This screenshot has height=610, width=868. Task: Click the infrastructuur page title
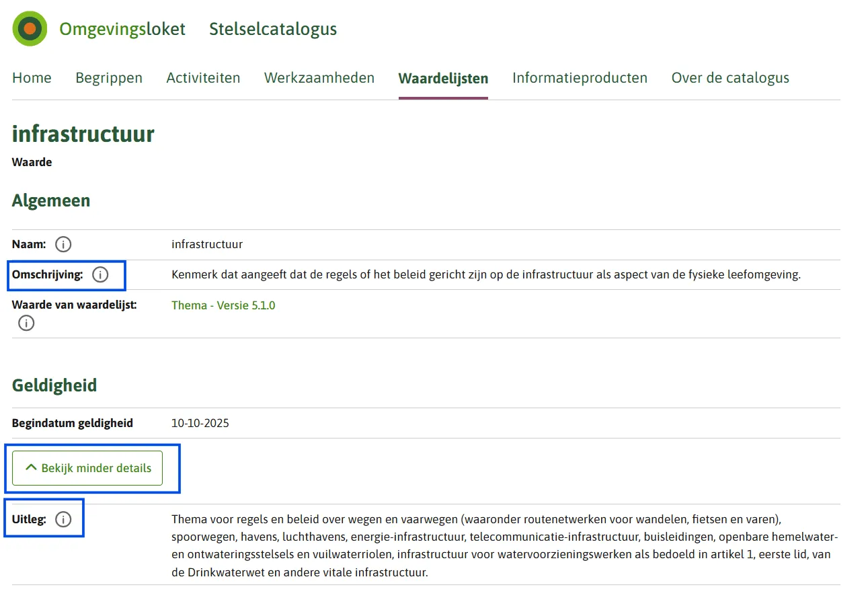tap(83, 133)
